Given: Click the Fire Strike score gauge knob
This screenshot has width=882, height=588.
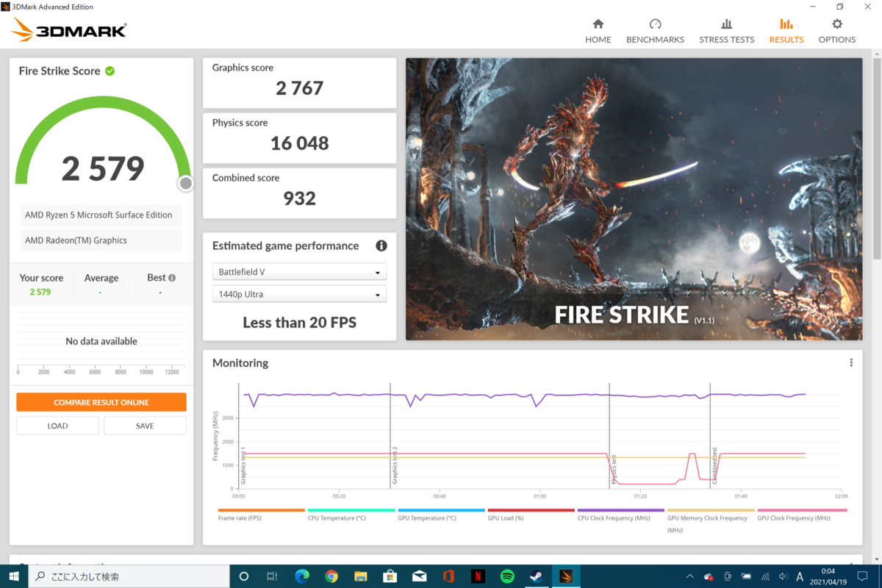Looking at the screenshot, I should [x=186, y=183].
